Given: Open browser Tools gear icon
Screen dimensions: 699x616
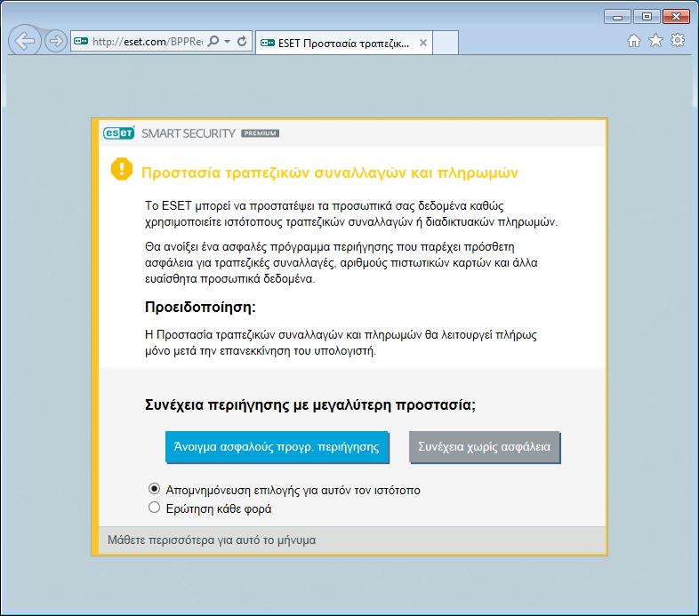Looking at the screenshot, I should point(678,40).
